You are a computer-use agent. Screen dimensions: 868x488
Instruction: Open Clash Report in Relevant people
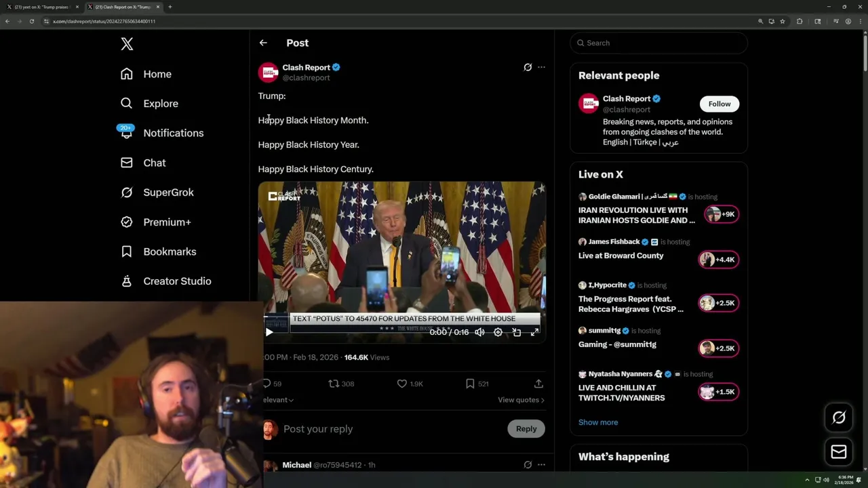627,99
